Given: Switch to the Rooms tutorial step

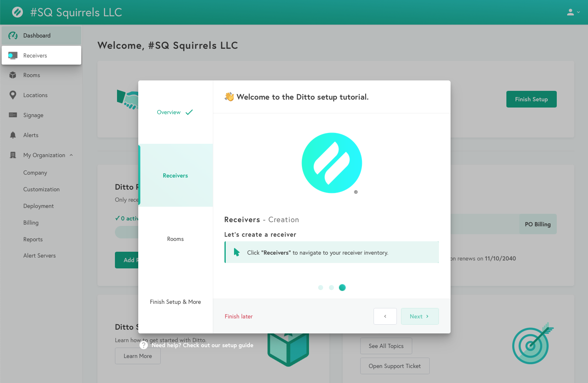Looking at the screenshot, I should 175,238.
